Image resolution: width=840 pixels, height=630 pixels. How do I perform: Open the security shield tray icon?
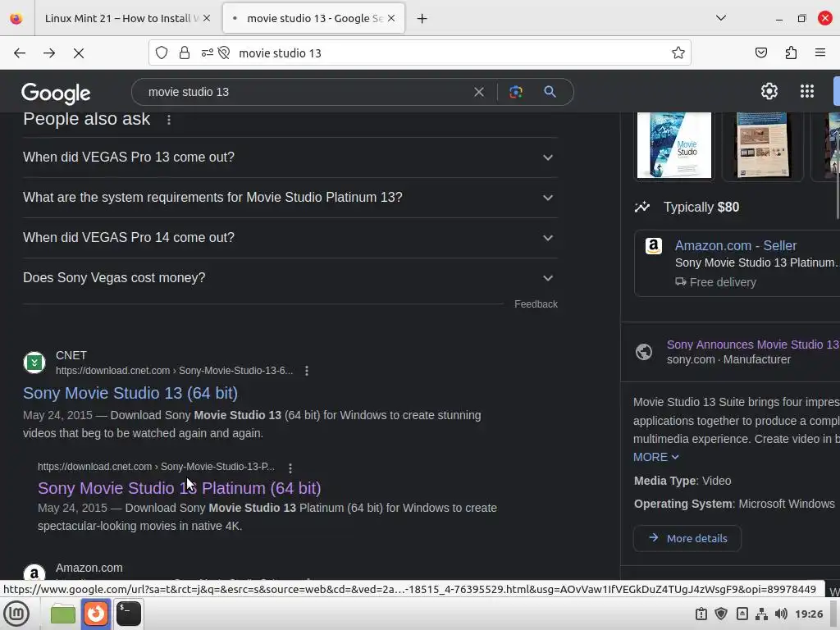pos(721,614)
